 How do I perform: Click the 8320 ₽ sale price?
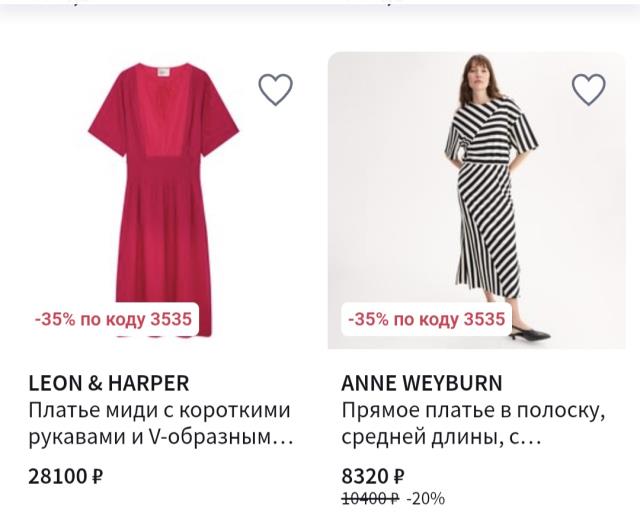tap(372, 476)
